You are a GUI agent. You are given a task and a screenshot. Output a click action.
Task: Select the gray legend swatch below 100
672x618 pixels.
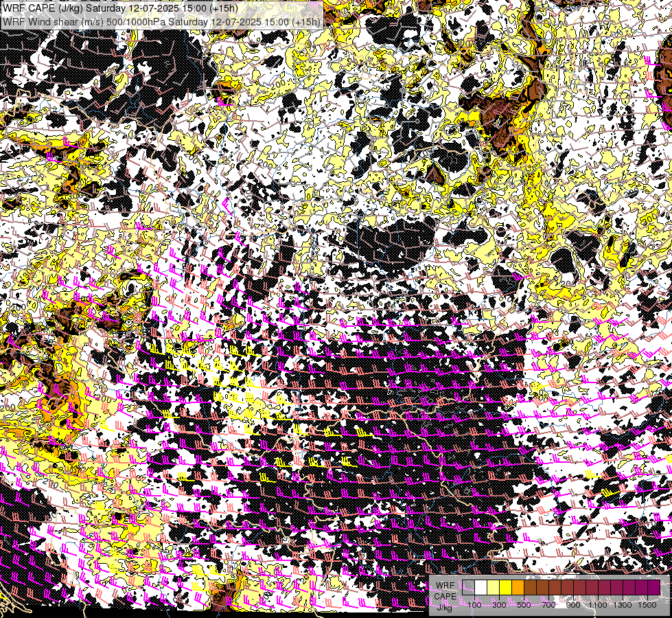pos(468,588)
